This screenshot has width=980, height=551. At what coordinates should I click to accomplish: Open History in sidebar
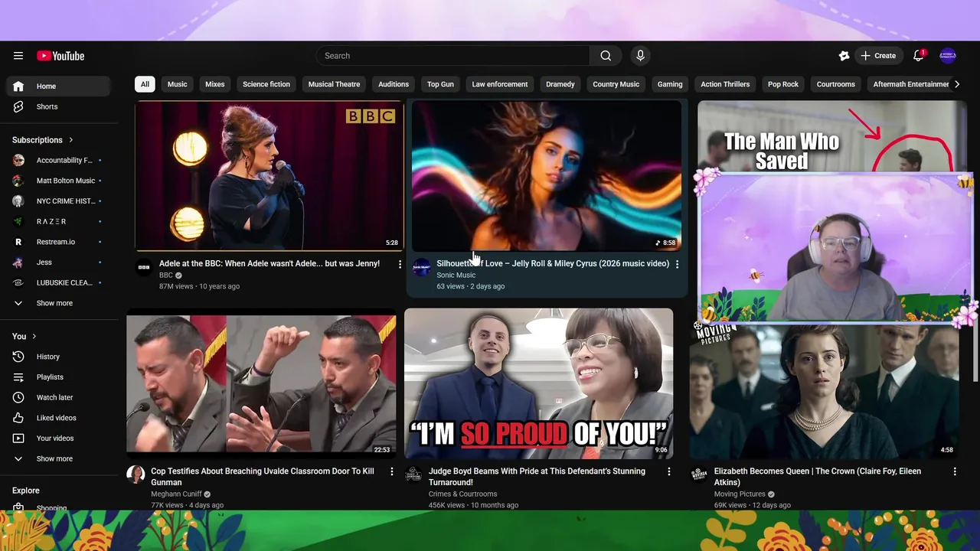pyautogui.click(x=58, y=357)
